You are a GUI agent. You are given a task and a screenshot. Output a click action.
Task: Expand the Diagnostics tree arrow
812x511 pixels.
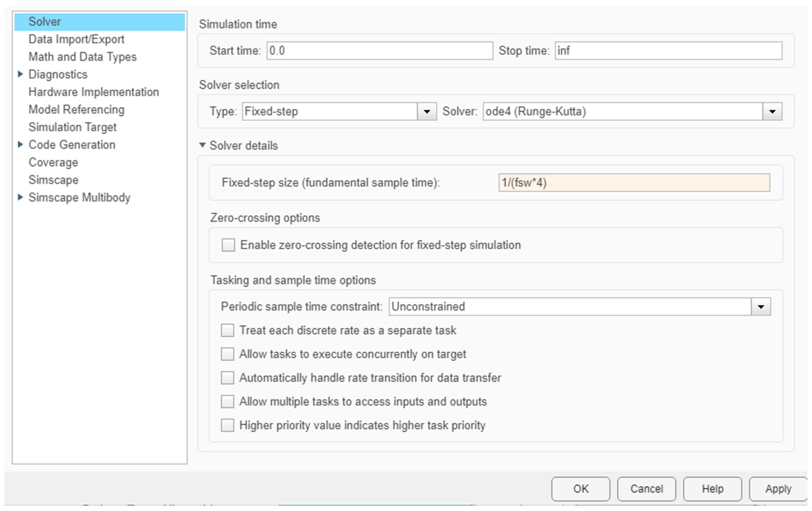pos(20,74)
